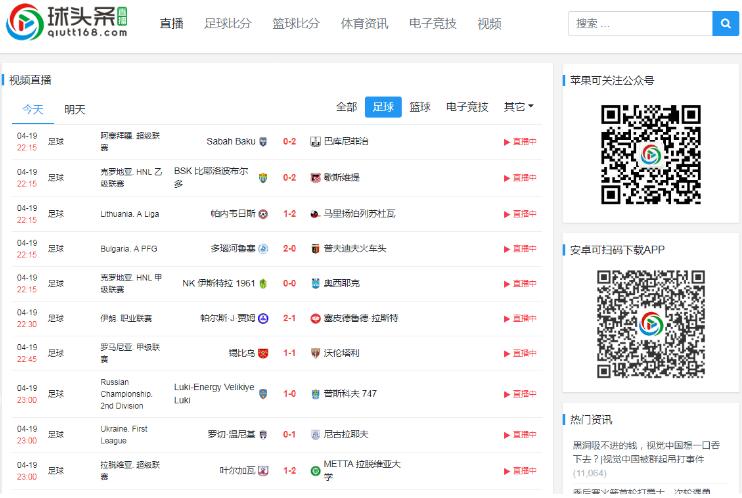The image size is (742, 498).
Task: Open 足球比分 in top navigation
Action: pos(227,23)
